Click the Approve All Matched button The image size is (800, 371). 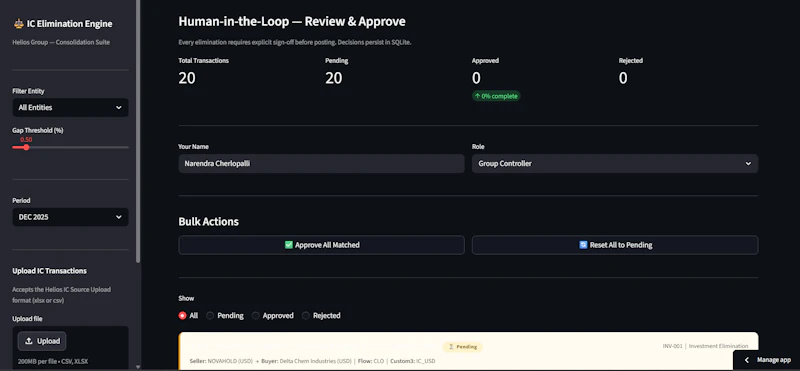pos(321,245)
